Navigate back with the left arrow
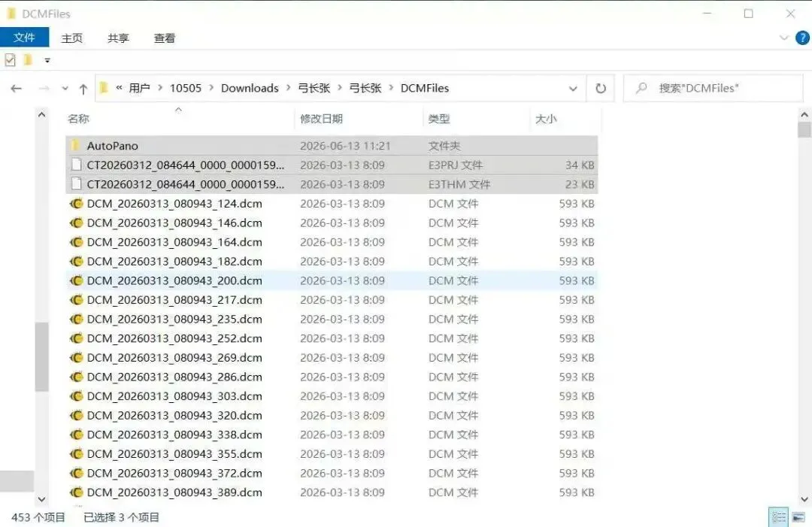 (16, 89)
